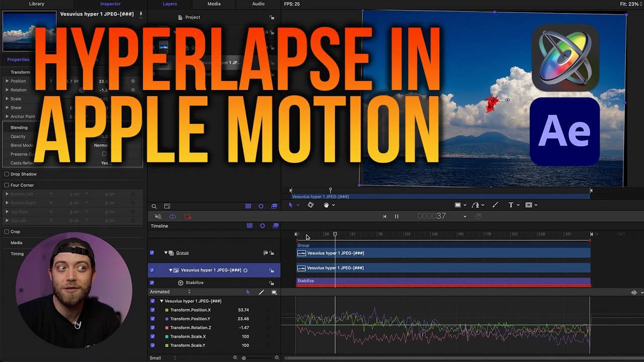Click the gear icon on Position row
Image resolution: width=644 pixels, height=362 pixels.
pos(133,81)
